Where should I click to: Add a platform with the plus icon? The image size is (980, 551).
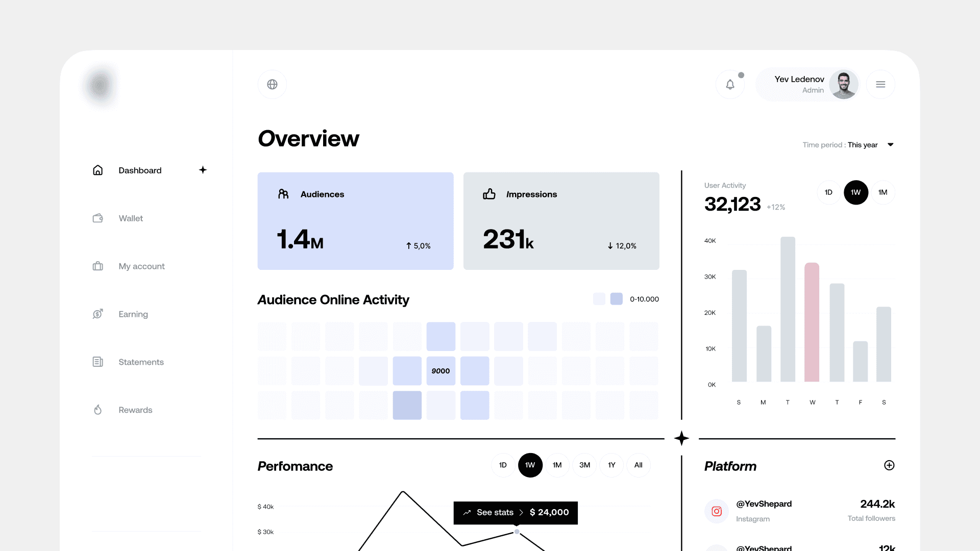[889, 465]
